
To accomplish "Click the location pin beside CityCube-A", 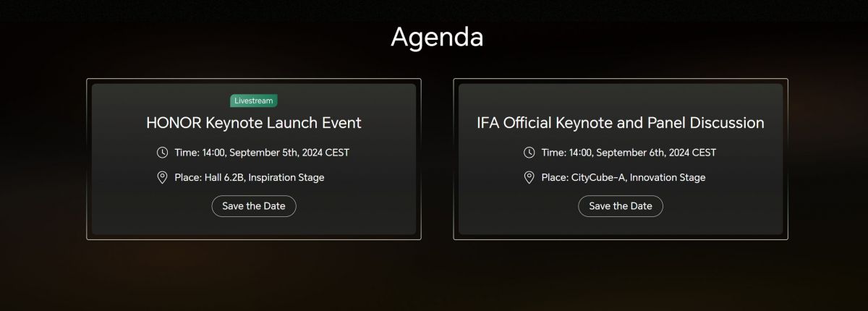I will tap(529, 177).
